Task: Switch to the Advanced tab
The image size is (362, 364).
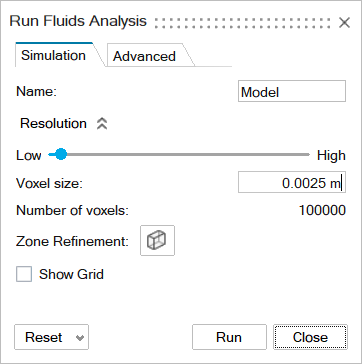Action: pos(144,56)
